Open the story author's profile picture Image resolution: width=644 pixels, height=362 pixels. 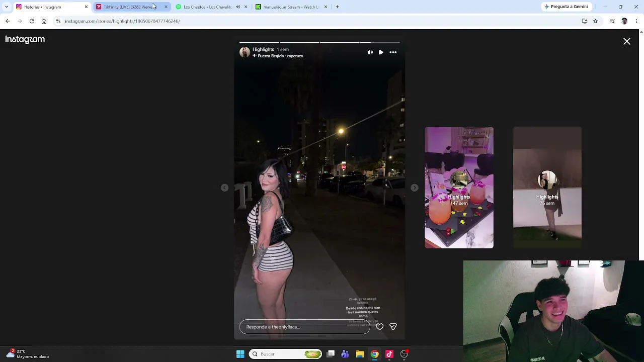(245, 52)
